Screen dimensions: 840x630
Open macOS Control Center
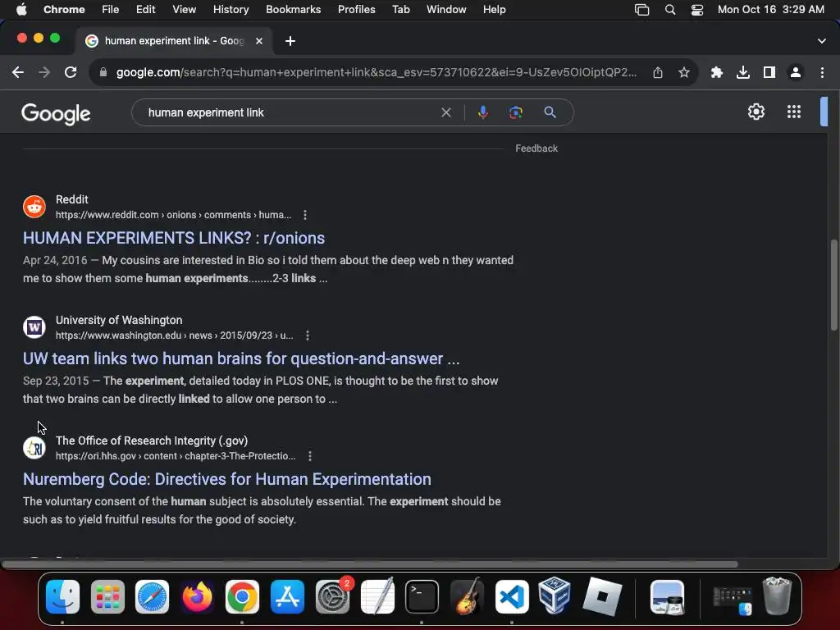click(696, 10)
